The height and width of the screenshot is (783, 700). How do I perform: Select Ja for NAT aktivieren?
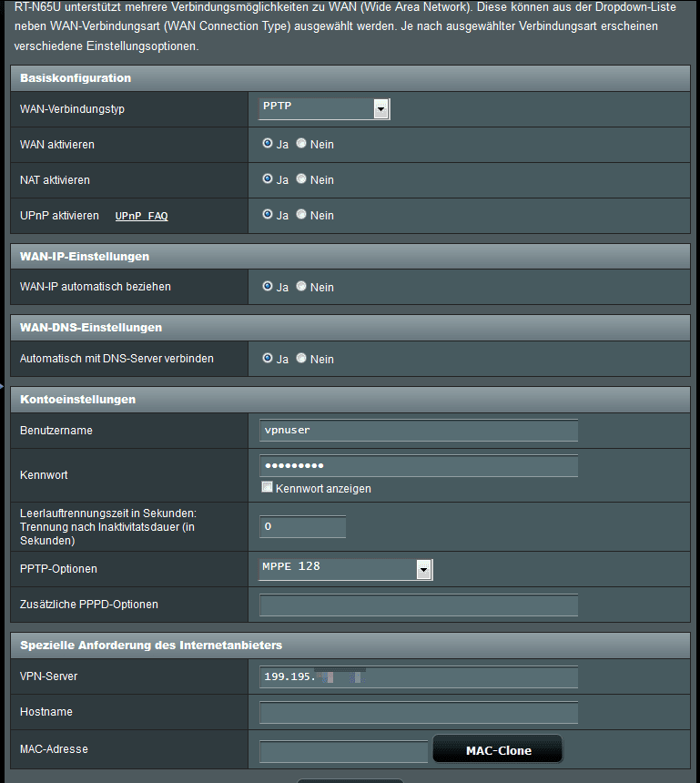coord(268,178)
